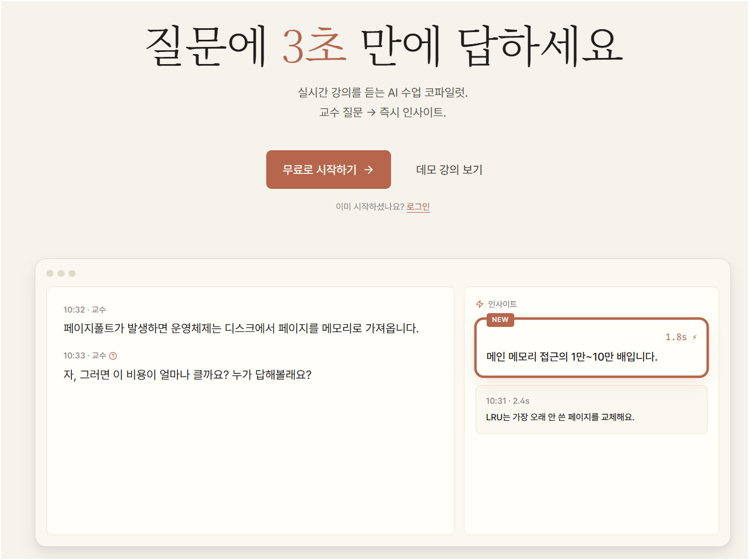Click the text 교수 질문 → 즉시 인사이트
Viewport: 749px width, 560px height.
383,112
